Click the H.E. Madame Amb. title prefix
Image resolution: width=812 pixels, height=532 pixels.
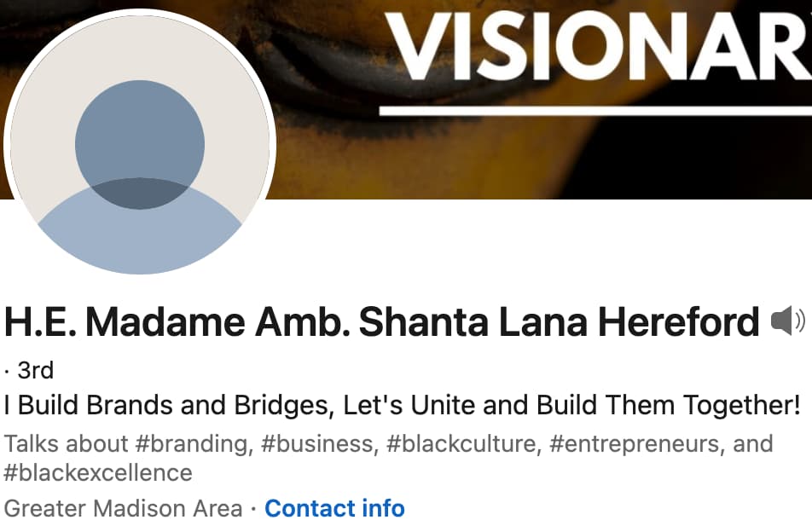point(177,322)
